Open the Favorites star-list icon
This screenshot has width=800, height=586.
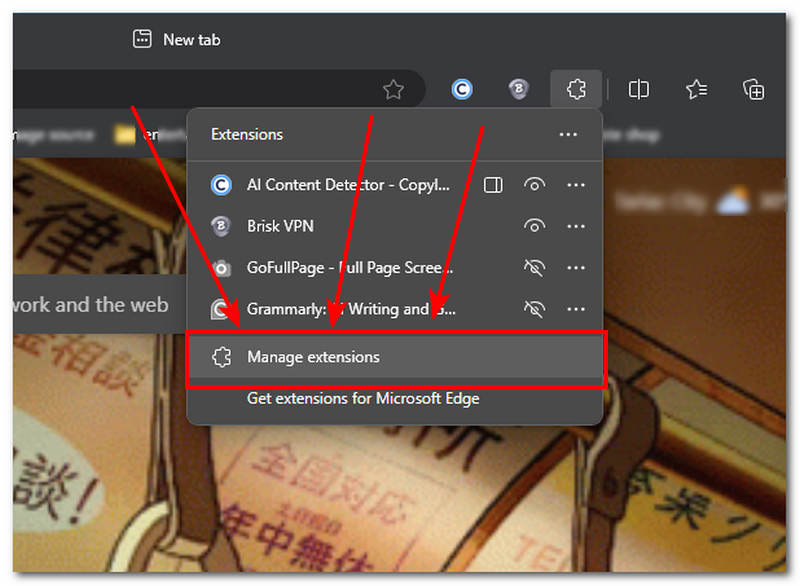pyautogui.click(x=696, y=90)
